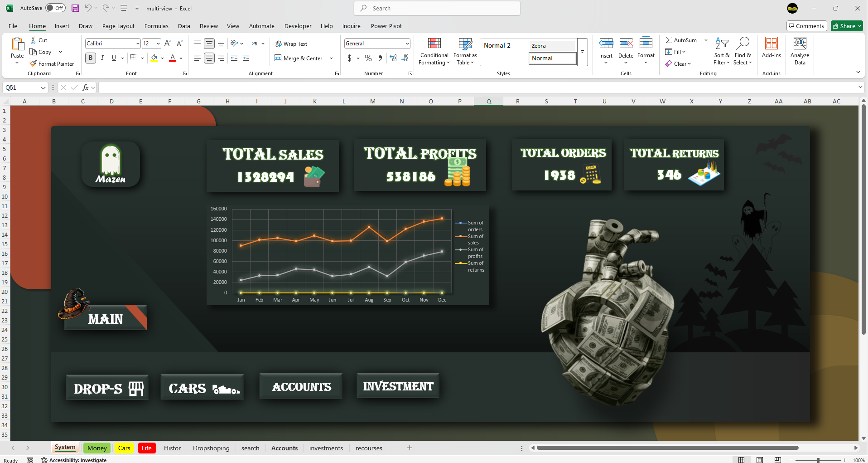Click the INVESTMENT dashboard button
The width and height of the screenshot is (868, 463).
[398, 386]
